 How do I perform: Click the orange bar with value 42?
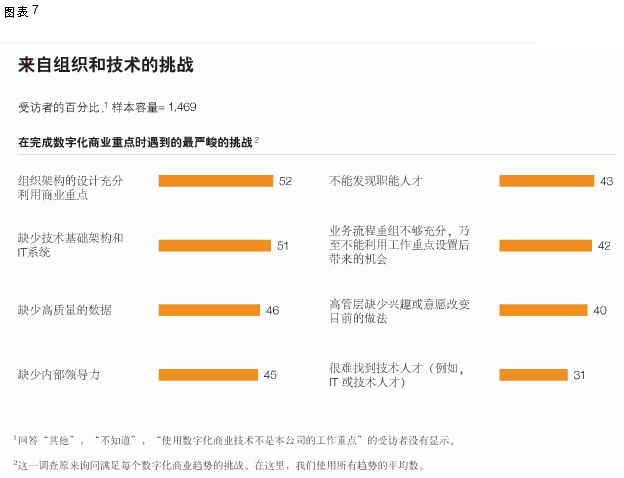(545, 245)
